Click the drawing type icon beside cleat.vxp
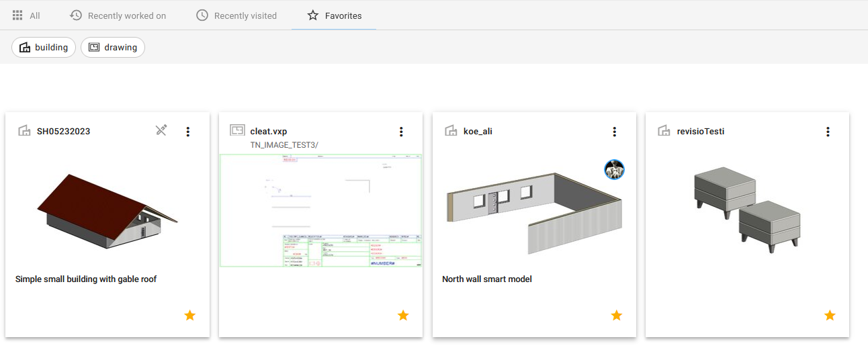The image size is (868, 364). pos(236,131)
